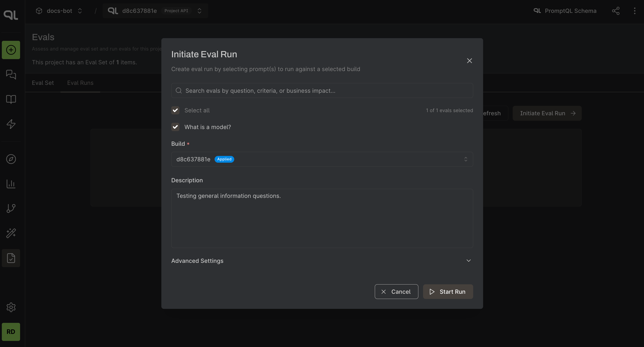Click the share icon in top bar
Screen dimensions: 644x347
pyautogui.click(x=616, y=11)
